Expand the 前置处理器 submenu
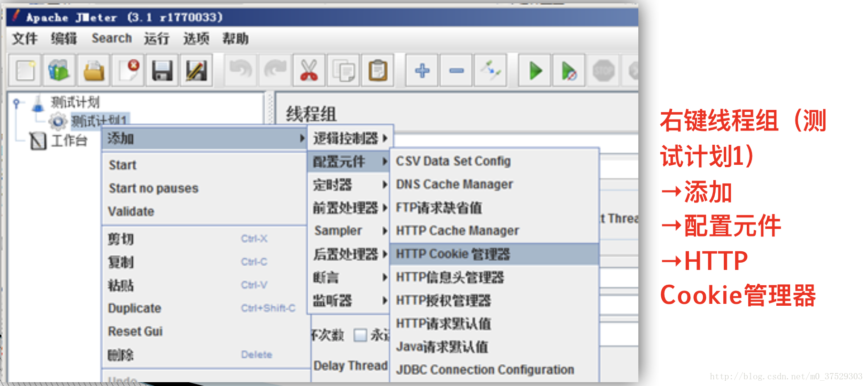The width and height of the screenshot is (868, 386). [x=350, y=208]
